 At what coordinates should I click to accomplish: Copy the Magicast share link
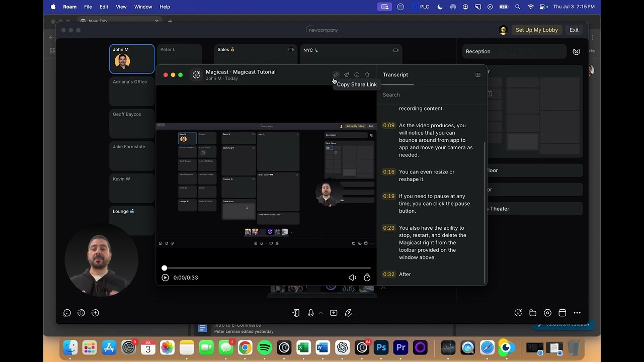[336, 75]
